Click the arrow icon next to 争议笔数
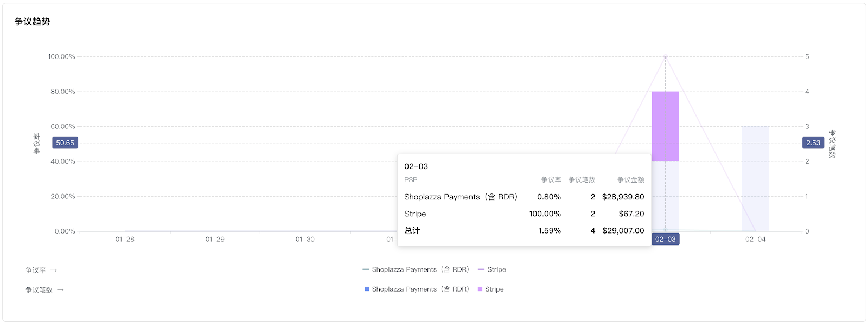This screenshot has width=868, height=323. tap(60, 290)
